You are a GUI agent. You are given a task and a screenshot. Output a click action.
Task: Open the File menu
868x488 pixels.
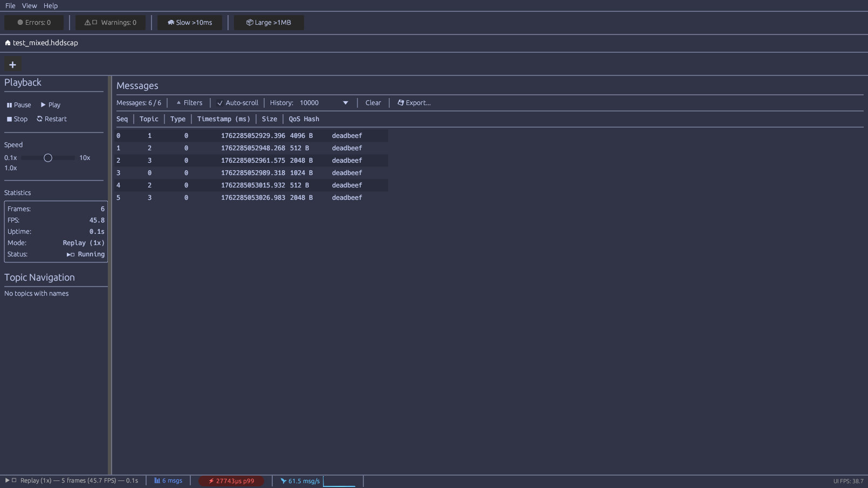(x=10, y=5)
